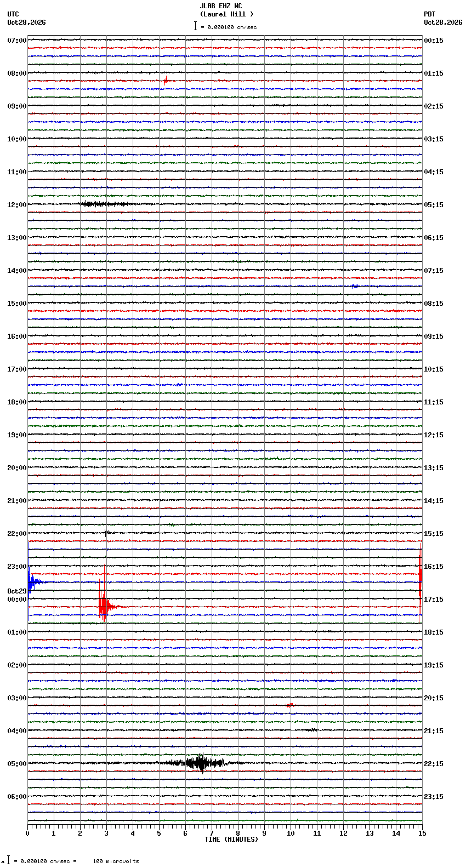Click the 12:00 UTC time label
Viewport: 466px width, 868px height.
[x=17, y=205]
